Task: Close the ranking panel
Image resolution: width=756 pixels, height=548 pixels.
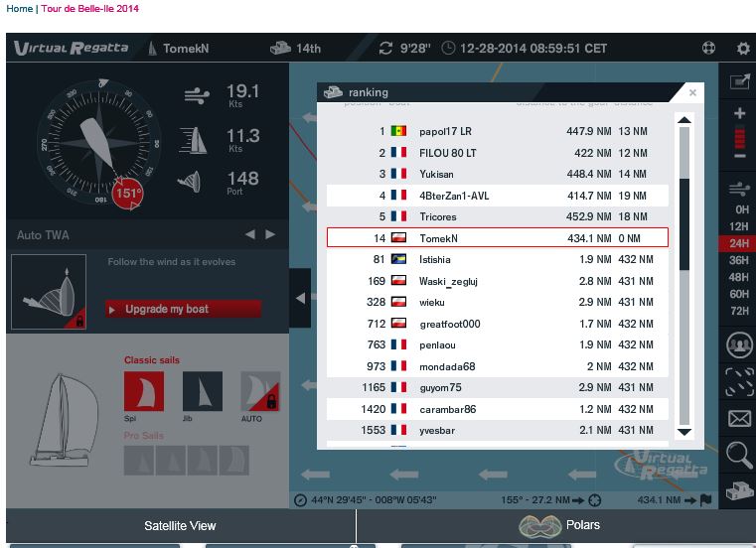Action: pyautogui.click(x=692, y=92)
